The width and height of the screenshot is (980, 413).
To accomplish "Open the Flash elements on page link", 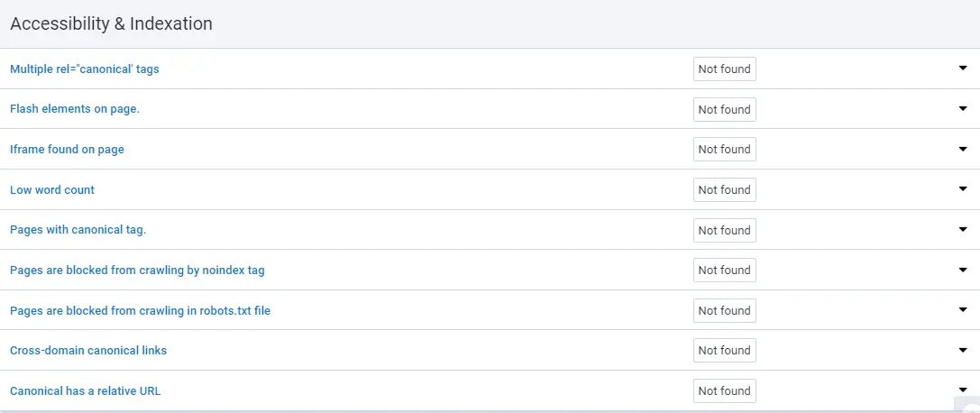I will tap(75, 109).
